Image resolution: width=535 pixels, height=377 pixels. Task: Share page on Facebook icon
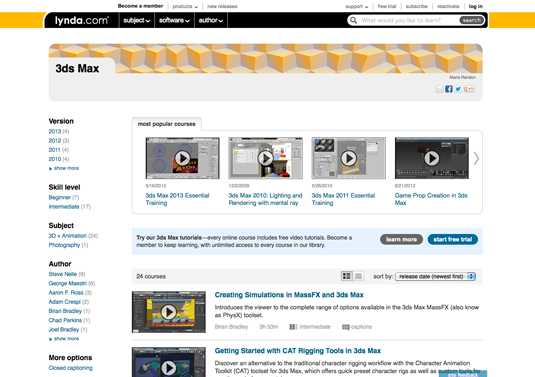(x=449, y=89)
